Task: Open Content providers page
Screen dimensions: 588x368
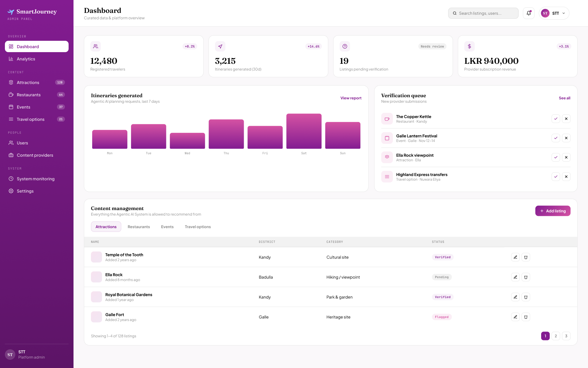Action: pyautogui.click(x=37, y=155)
